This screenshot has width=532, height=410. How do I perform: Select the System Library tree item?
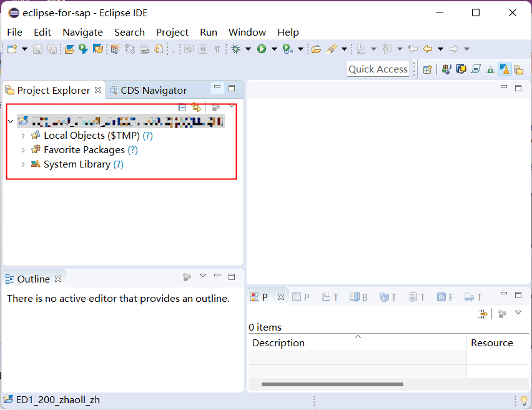[77, 164]
